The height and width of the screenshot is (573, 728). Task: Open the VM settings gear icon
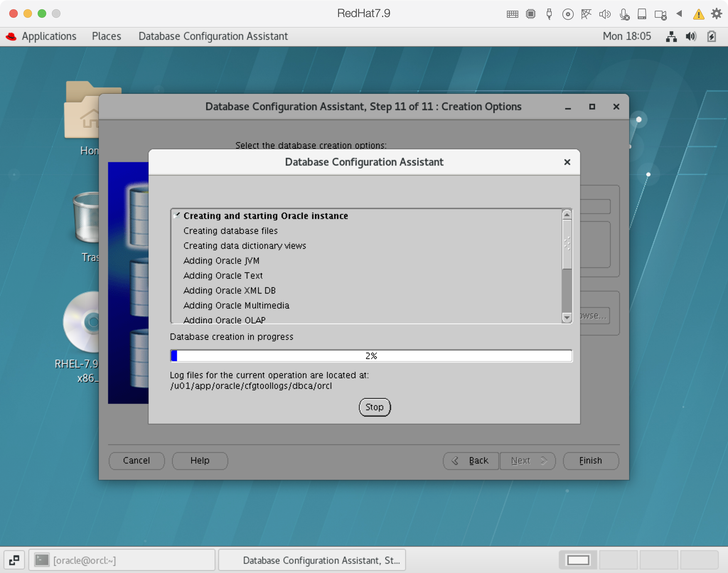coord(716,14)
